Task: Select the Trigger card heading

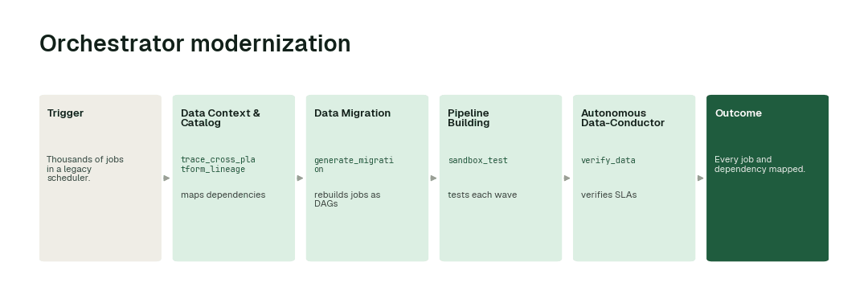Action: tap(65, 113)
